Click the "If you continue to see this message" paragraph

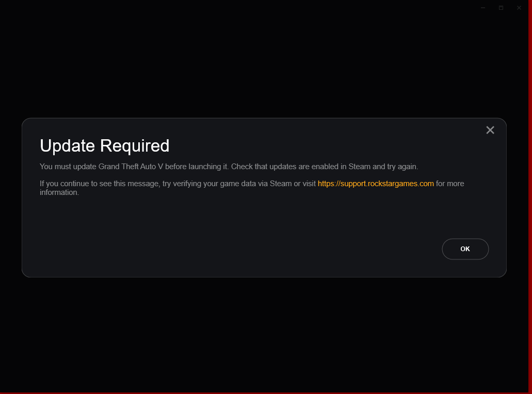click(252, 188)
